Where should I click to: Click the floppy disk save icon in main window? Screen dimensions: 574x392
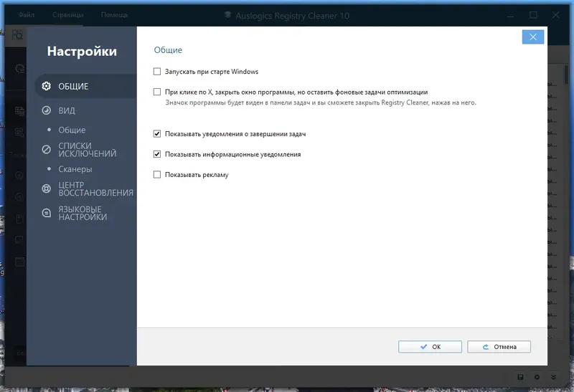point(520,377)
